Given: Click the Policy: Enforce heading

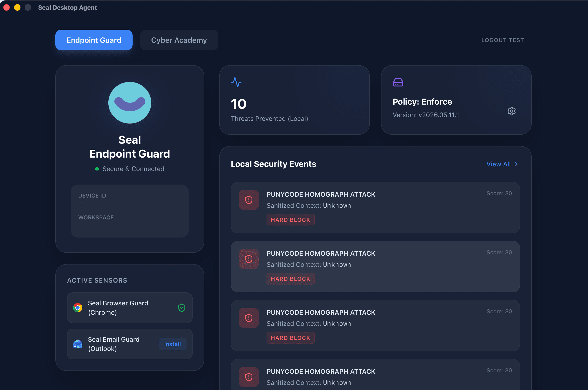Looking at the screenshot, I should tap(422, 102).
